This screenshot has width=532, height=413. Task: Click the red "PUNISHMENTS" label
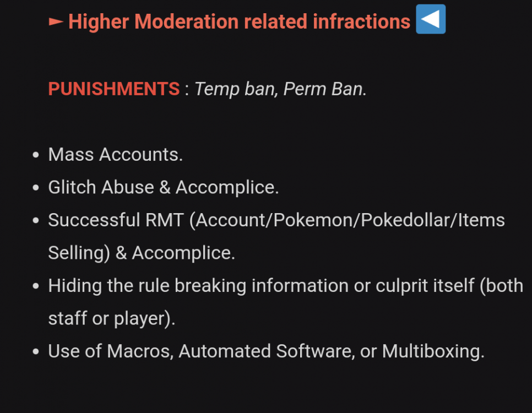coord(113,89)
